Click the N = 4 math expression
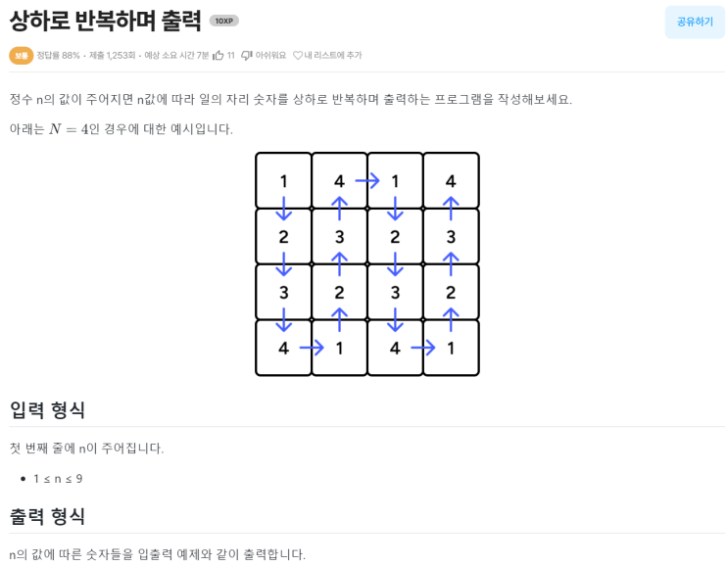This screenshot has width=728, height=567. pyautogui.click(x=70, y=129)
